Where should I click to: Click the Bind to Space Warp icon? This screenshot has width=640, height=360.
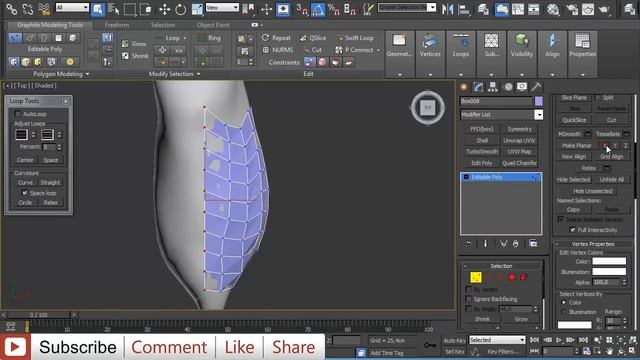[44, 9]
